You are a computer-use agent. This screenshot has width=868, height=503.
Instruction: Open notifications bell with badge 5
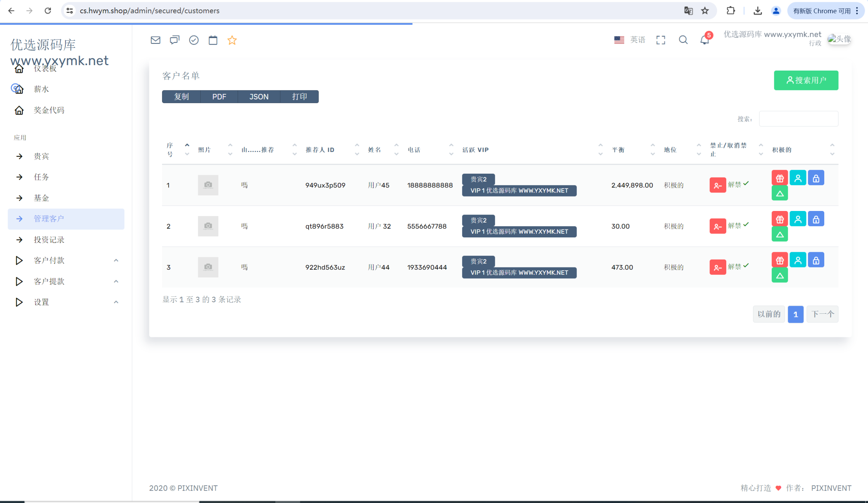click(705, 40)
